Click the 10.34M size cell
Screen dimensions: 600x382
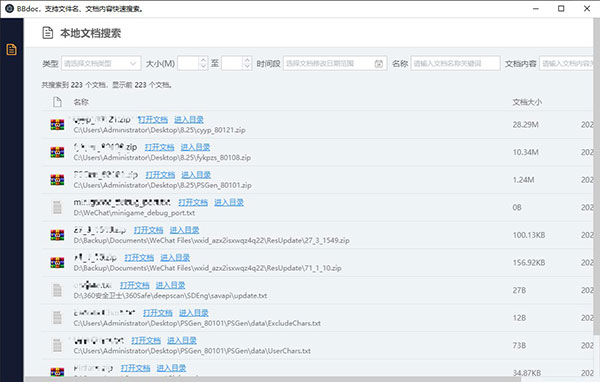[x=525, y=152]
